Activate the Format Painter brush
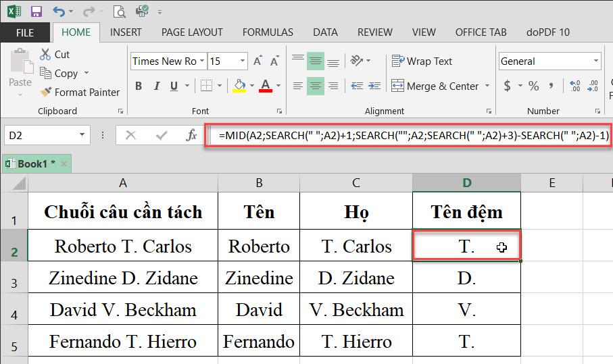The width and height of the screenshot is (613, 364). (46, 92)
